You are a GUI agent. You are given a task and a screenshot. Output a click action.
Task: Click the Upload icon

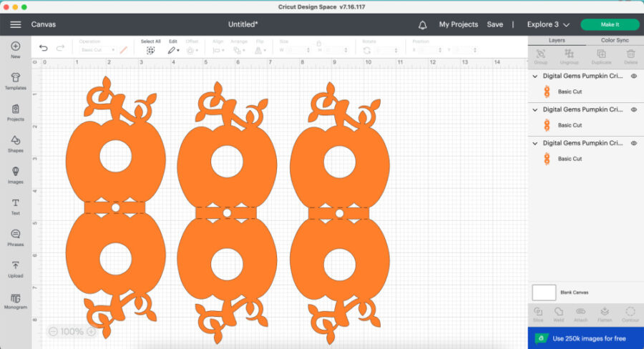(x=15, y=268)
